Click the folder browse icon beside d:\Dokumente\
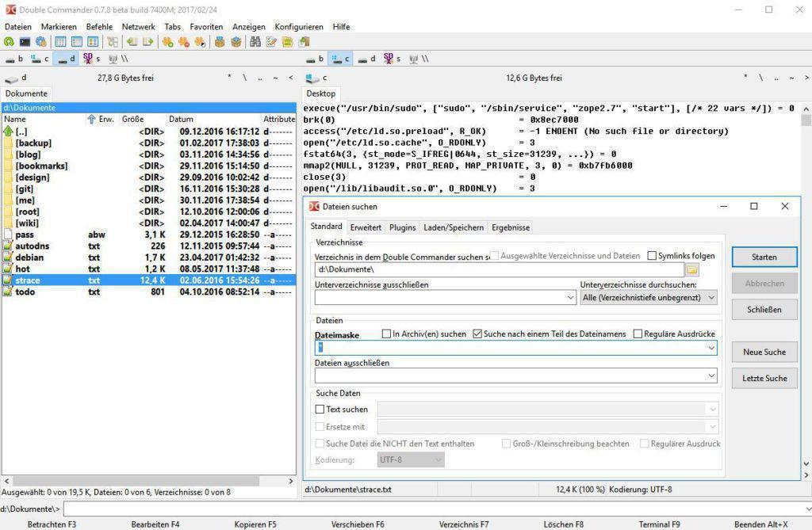 coord(692,270)
